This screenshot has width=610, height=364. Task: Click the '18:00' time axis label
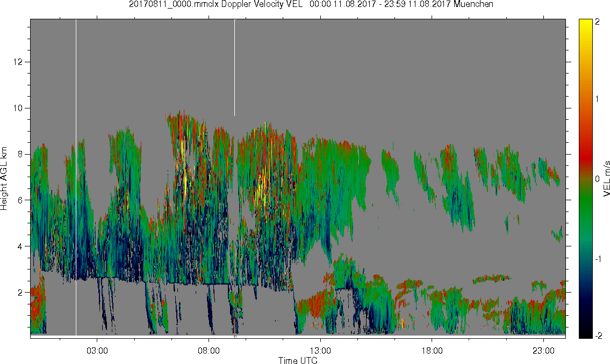tap(432, 351)
